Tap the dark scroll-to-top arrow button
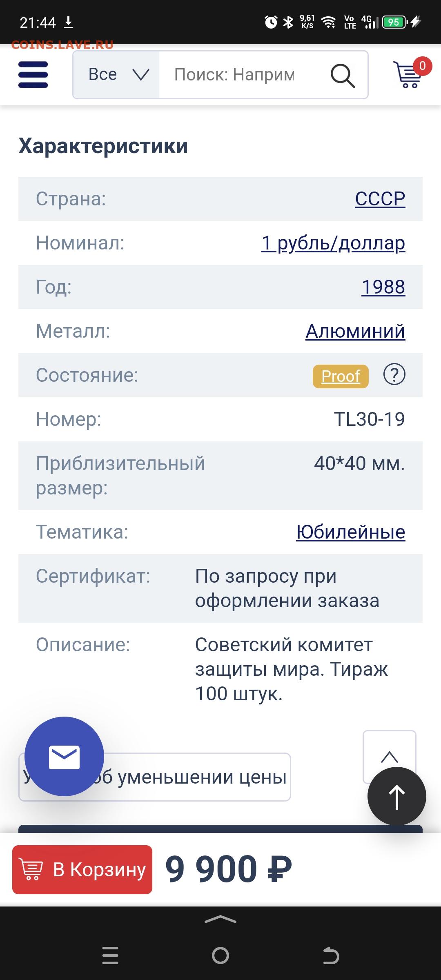Image resolution: width=441 pixels, height=980 pixels. 396,796
